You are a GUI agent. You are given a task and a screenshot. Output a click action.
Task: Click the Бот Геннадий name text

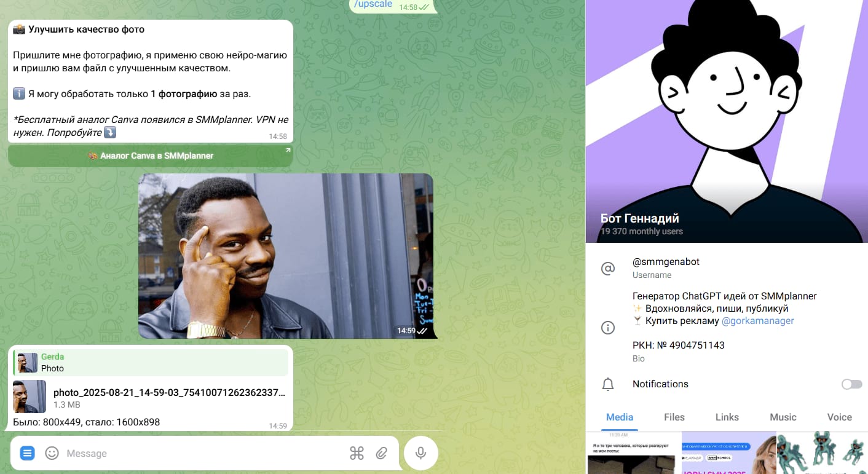click(x=640, y=218)
